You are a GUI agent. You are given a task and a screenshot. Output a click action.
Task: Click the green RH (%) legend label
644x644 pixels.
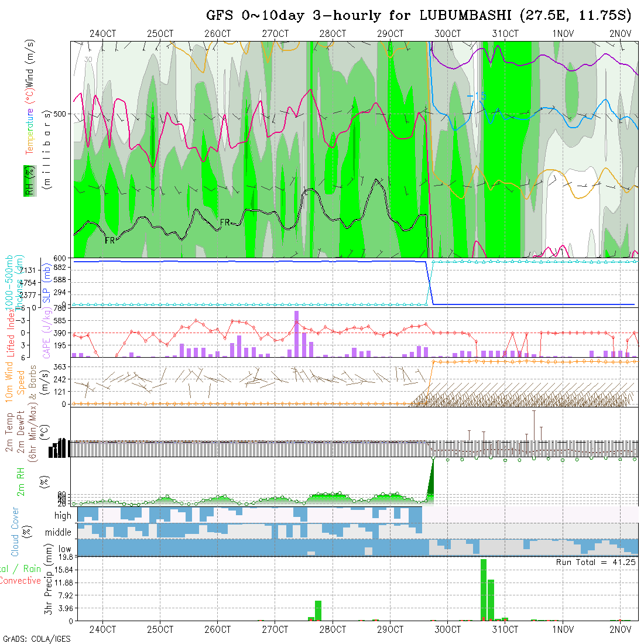[28, 180]
